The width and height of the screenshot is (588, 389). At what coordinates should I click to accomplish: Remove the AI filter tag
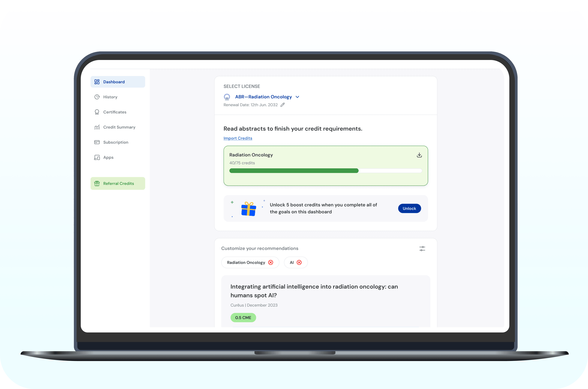[x=299, y=262]
